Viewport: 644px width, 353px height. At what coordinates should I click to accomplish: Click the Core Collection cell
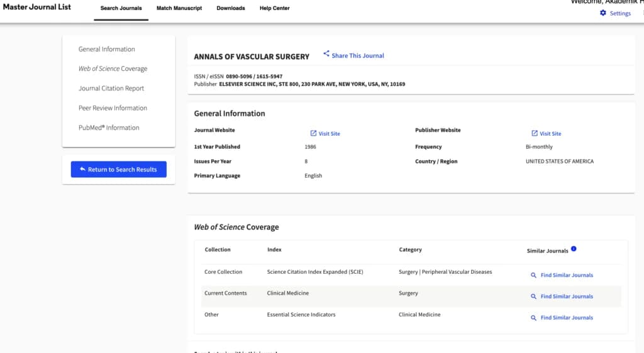click(223, 272)
